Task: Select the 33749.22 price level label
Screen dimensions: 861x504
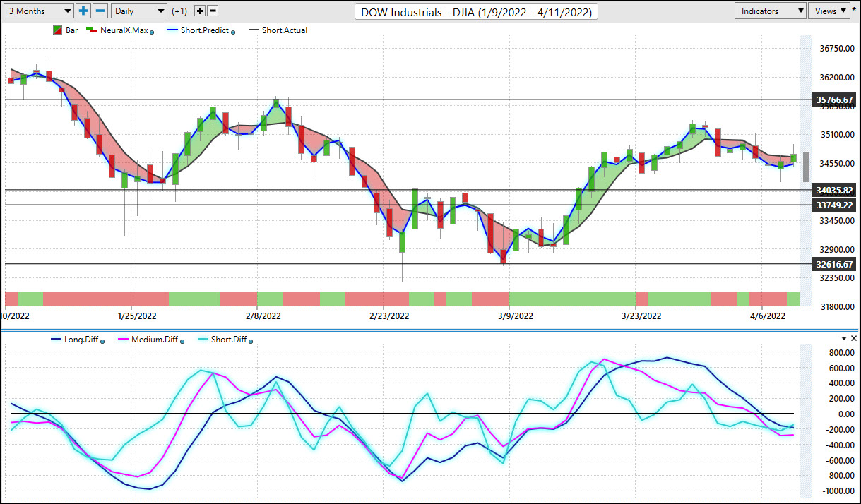Action: click(834, 205)
